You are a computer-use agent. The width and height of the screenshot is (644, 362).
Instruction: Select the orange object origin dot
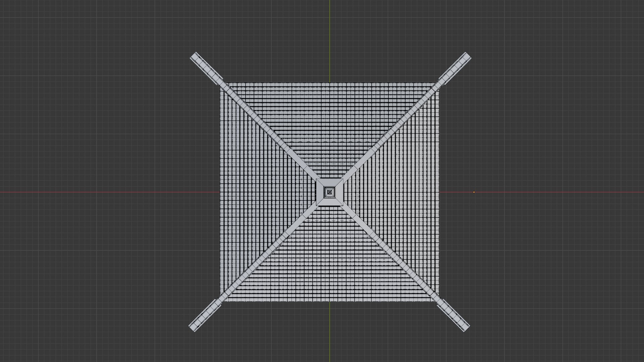pyautogui.click(x=474, y=192)
